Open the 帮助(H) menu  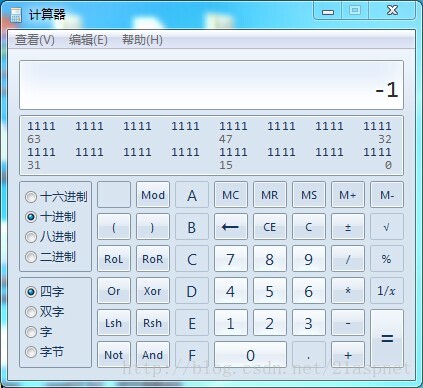point(142,40)
